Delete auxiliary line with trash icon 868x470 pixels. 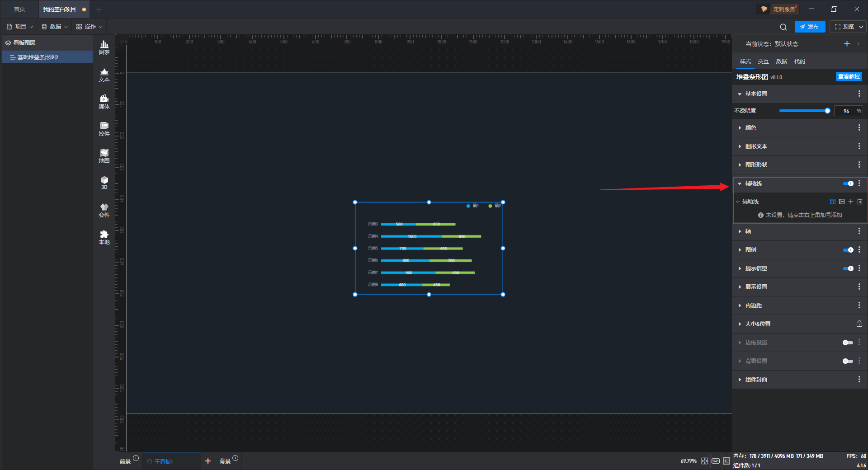pos(860,202)
